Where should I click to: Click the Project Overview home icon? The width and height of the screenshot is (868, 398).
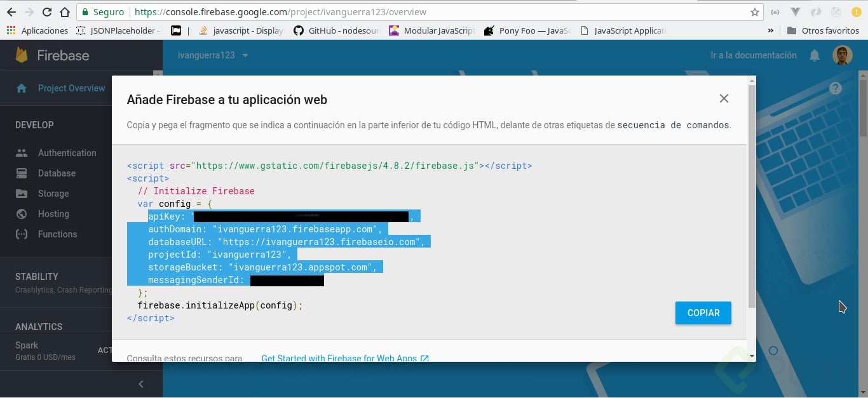point(22,88)
